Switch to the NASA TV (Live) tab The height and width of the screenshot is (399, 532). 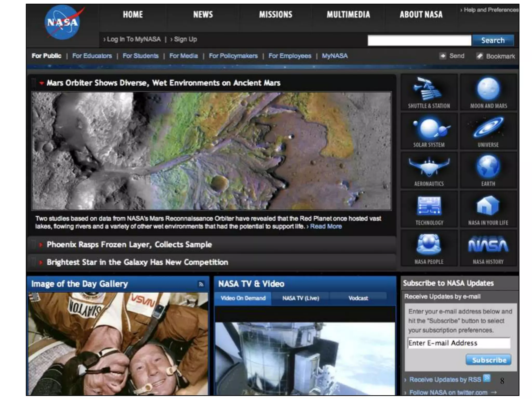[x=301, y=298]
